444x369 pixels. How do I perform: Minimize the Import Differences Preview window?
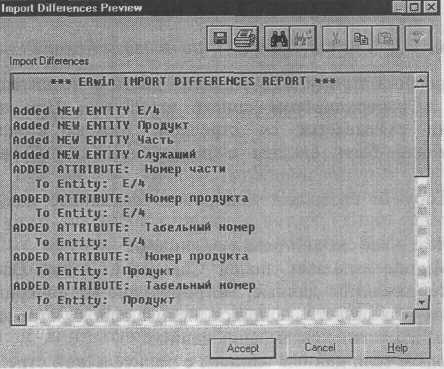pyautogui.click(x=399, y=7)
